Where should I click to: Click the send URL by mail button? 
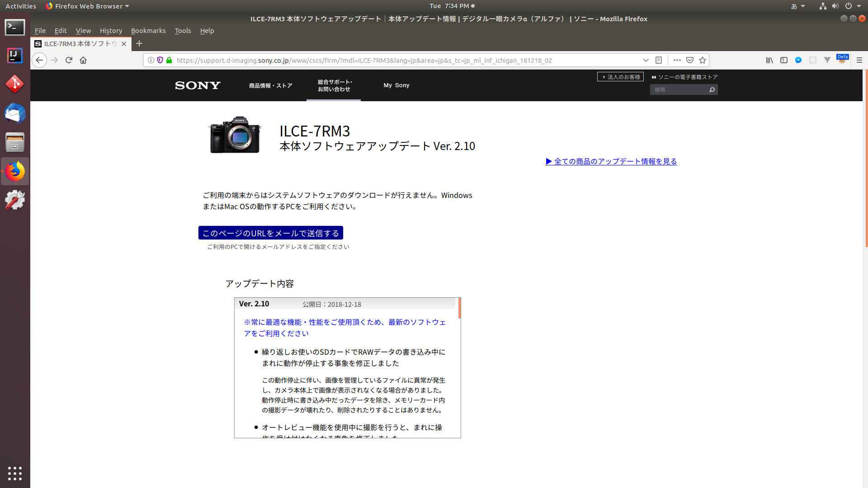(270, 233)
